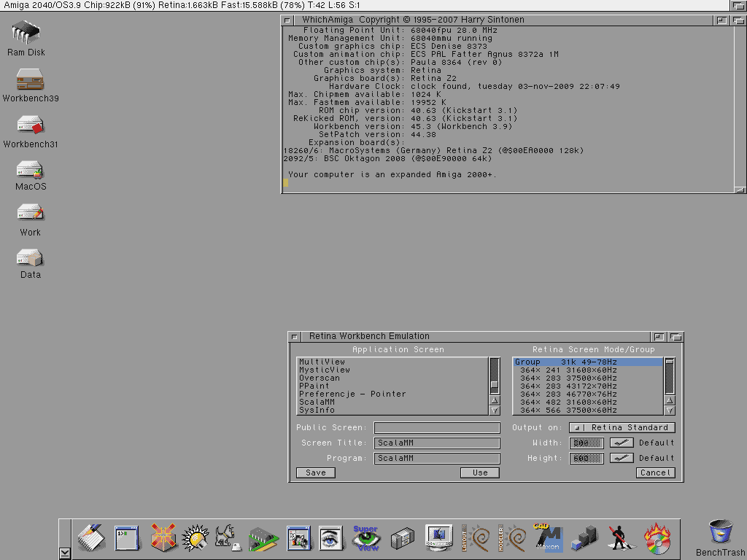Toggle the Width Default checkbox
Image resolution: width=747 pixels, height=560 pixels.
[622, 443]
